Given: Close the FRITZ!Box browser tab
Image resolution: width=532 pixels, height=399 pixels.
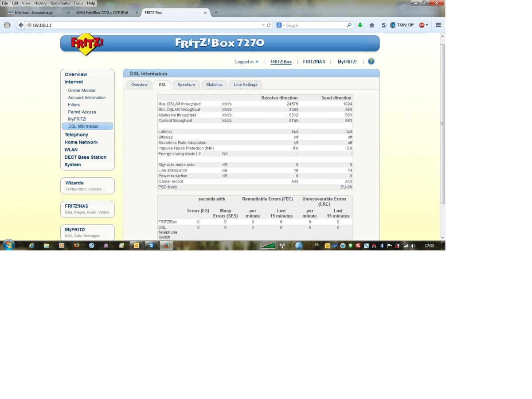Looking at the screenshot, I should [205, 13].
